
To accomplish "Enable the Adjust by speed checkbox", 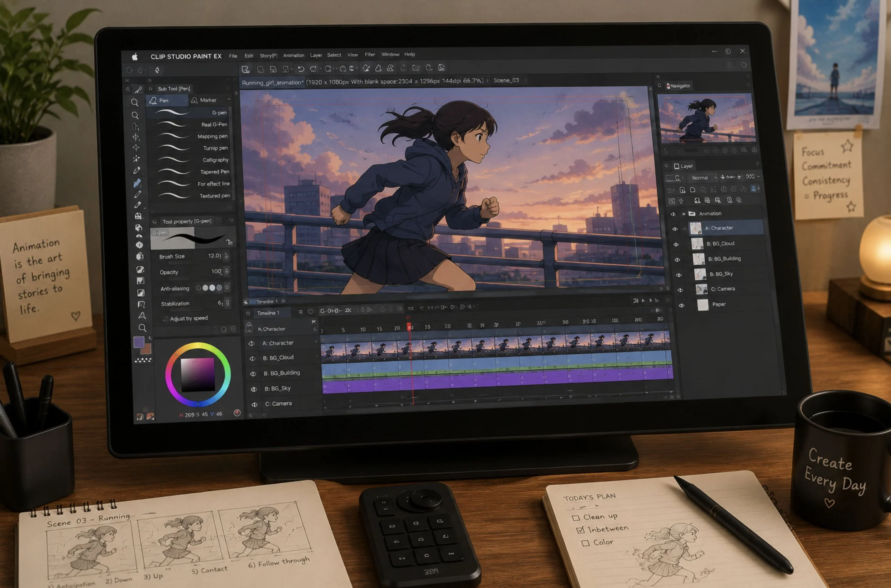I will click(165, 319).
